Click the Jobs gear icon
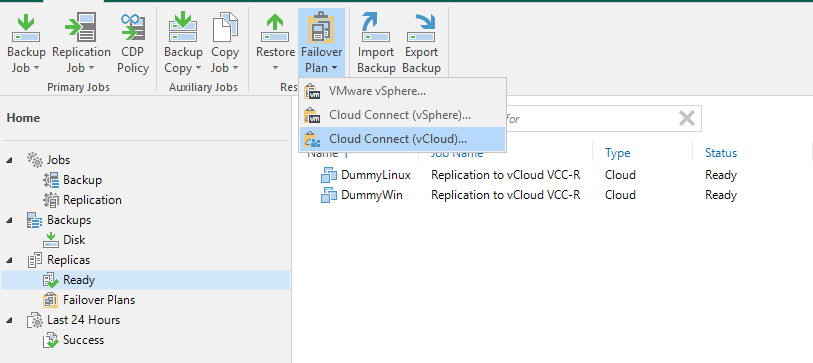The height and width of the screenshot is (363, 813). click(x=35, y=160)
